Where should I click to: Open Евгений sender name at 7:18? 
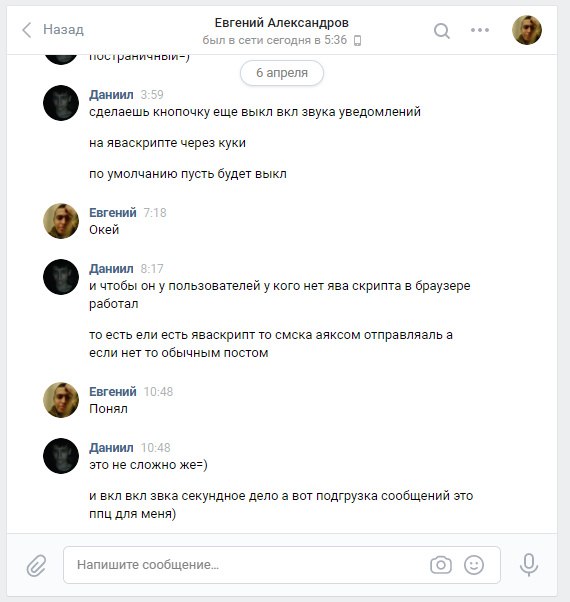(113, 212)
